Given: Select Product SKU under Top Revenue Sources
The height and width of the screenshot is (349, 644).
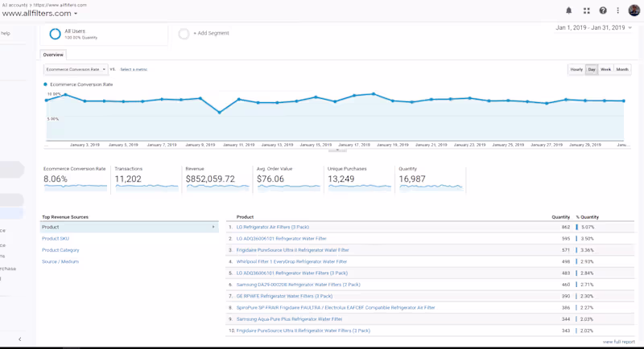Looking at the screenshot, I should coord(56,239).
